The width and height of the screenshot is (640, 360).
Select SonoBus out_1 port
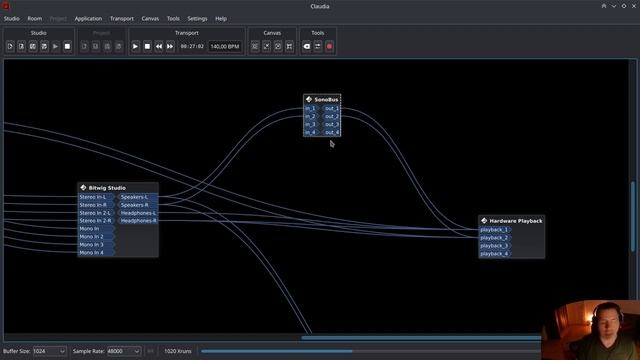pos(331,109)
